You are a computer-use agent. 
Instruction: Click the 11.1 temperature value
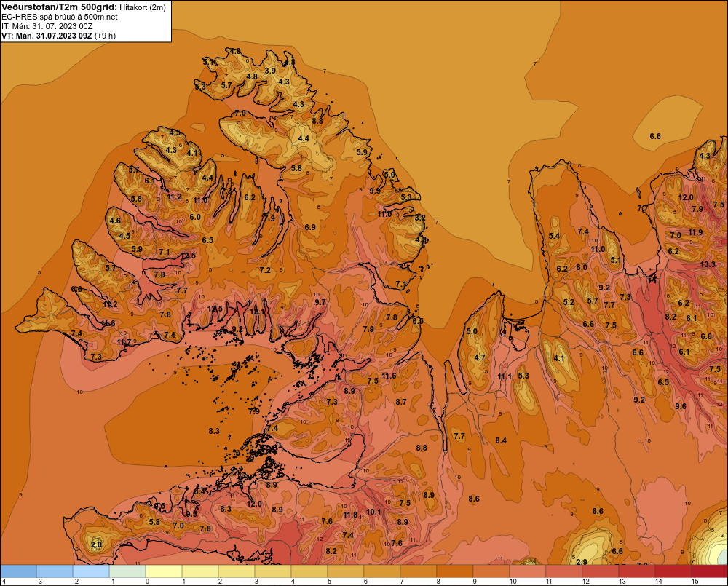tap(505, 376)
